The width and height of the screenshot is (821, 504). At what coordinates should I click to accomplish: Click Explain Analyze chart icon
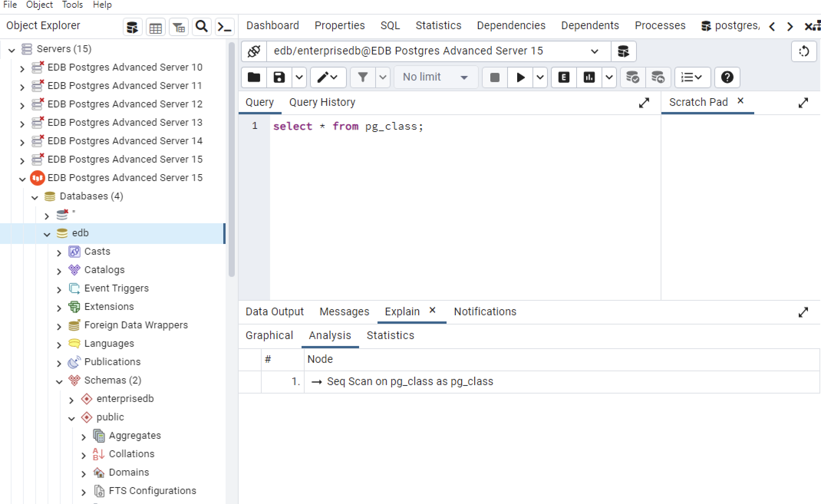click(589, 77)
